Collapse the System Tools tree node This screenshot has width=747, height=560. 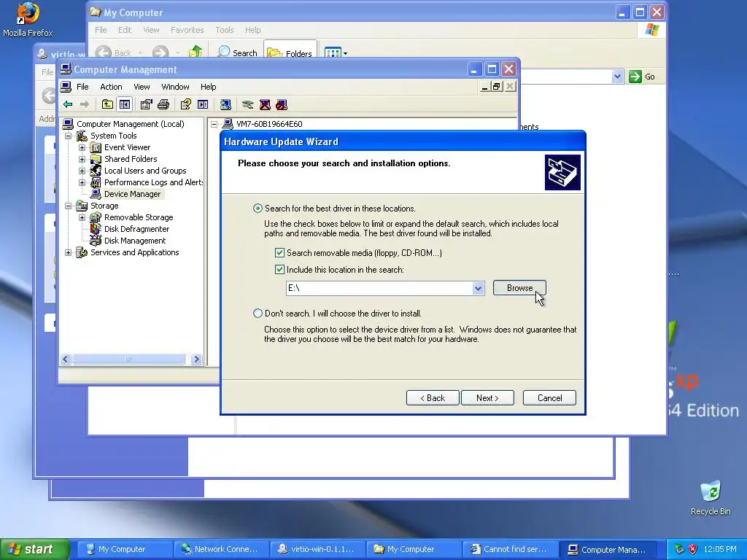pyautogui.click(x=69, y=136)
